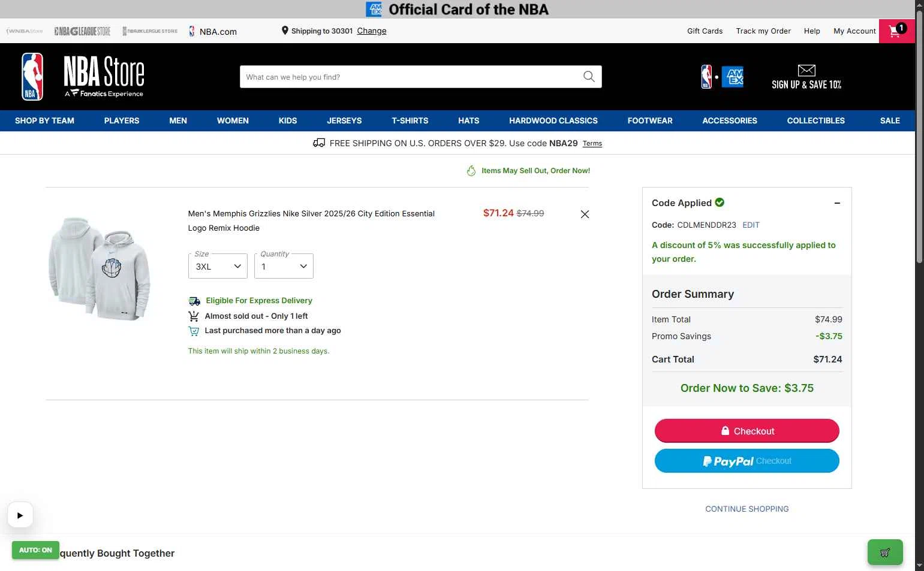Open the SALE menu
This screenshot has height=571, width=924.
[x=890, y=120]
